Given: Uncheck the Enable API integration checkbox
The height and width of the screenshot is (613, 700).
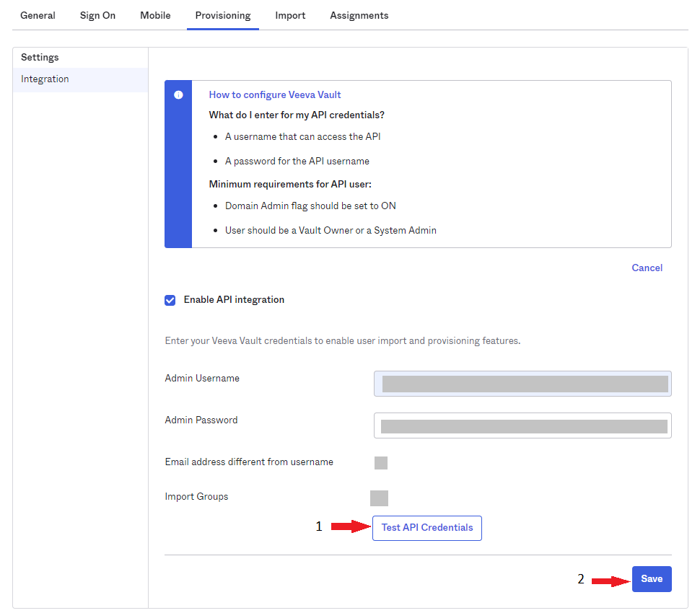Looking at the screenshot, I should tap(170, 300).
